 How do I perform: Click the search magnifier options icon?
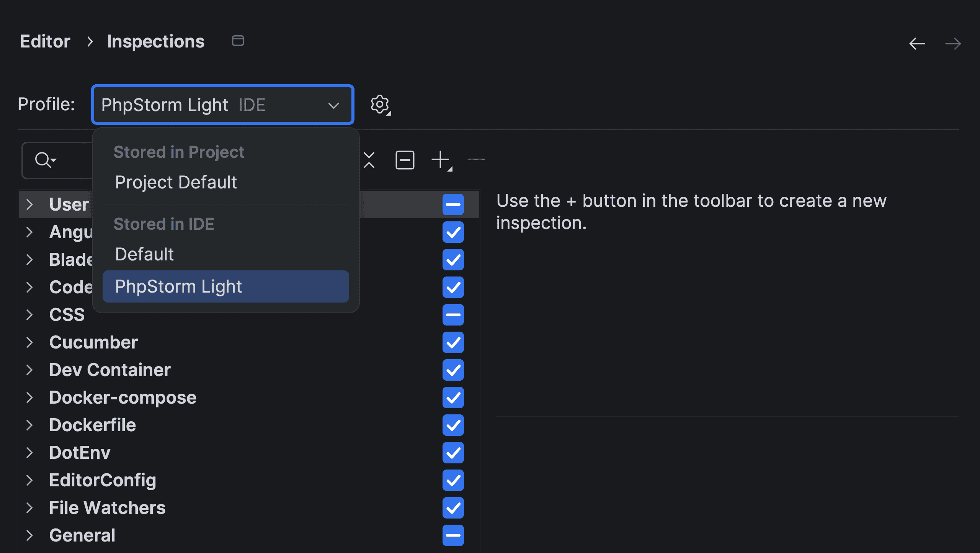tap(45, 160)
